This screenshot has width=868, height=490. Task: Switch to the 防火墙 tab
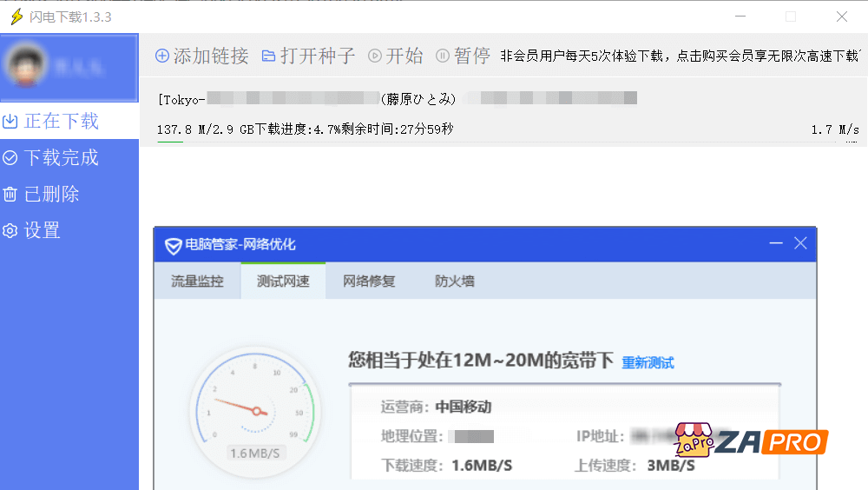[x=455, y=281]
